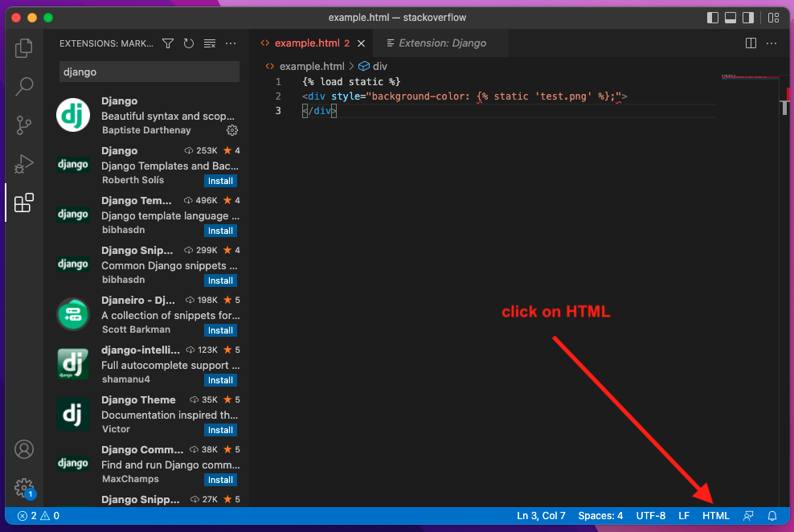794x532 pixels.
Task: Open editor more actions menu
Action: [x=771, y=43]
